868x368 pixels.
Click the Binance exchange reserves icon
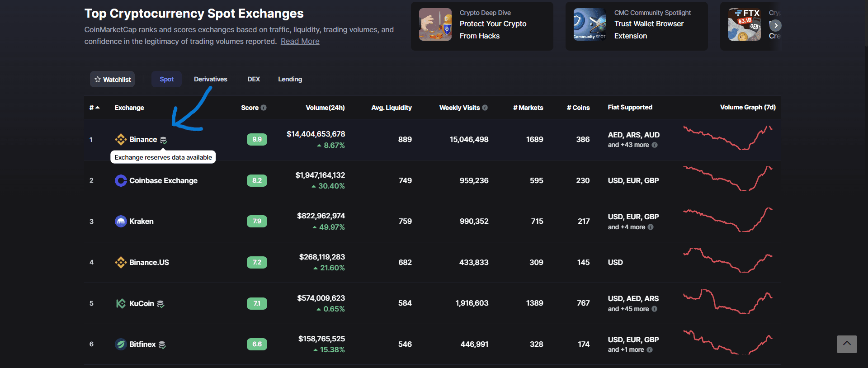click(x=164, y=140)
